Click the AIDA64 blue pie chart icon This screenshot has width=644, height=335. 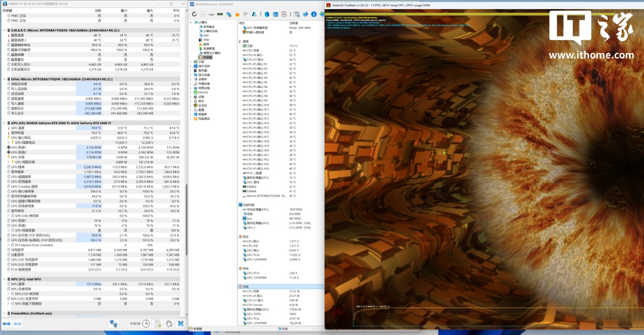click(267, 14)
